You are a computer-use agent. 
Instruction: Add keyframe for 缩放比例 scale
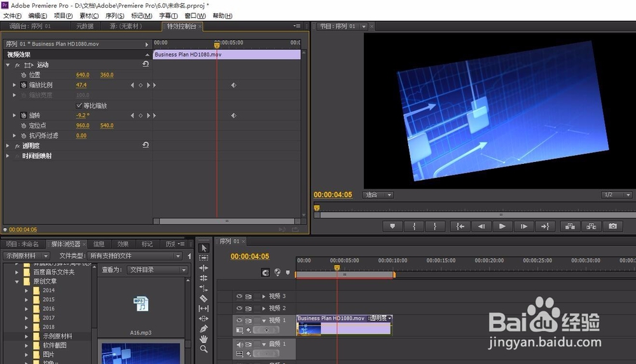click(x=141, y=85)
